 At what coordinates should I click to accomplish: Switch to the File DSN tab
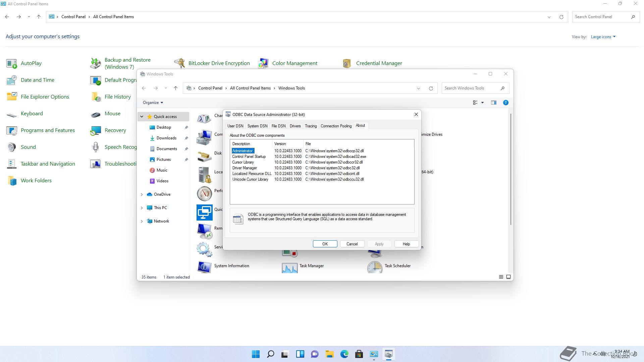pyautogui.click(x=278, y=126)
